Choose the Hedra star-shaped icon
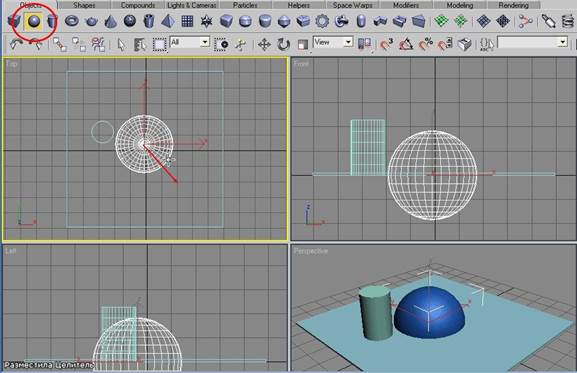The image size is (577, 373). tap(206, 21)
